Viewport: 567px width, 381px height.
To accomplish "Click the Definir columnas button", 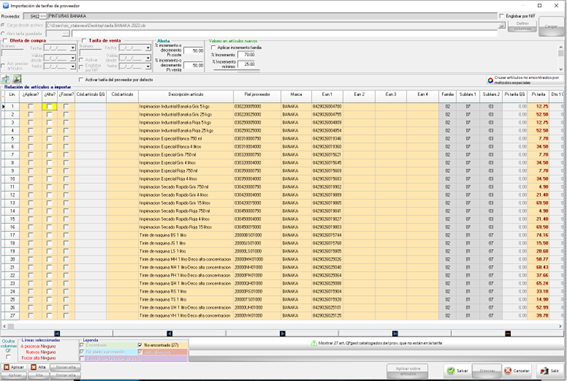I will (522, 26).
